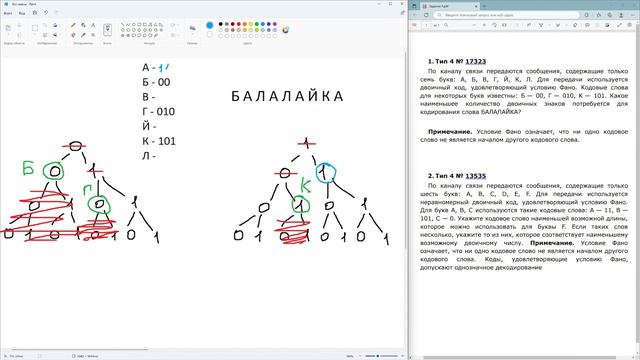Select the Magnifier tool in Paint

93,35
